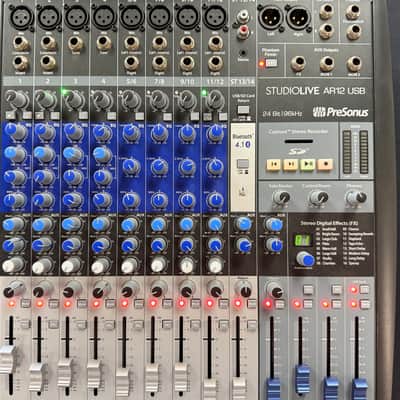Click the 5/6 channel number label
This screenshot has width=400, height=400.
131,81
